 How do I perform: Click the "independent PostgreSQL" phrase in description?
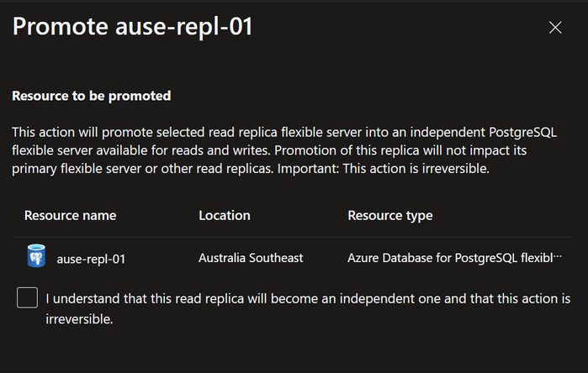(x=483, y=132)
